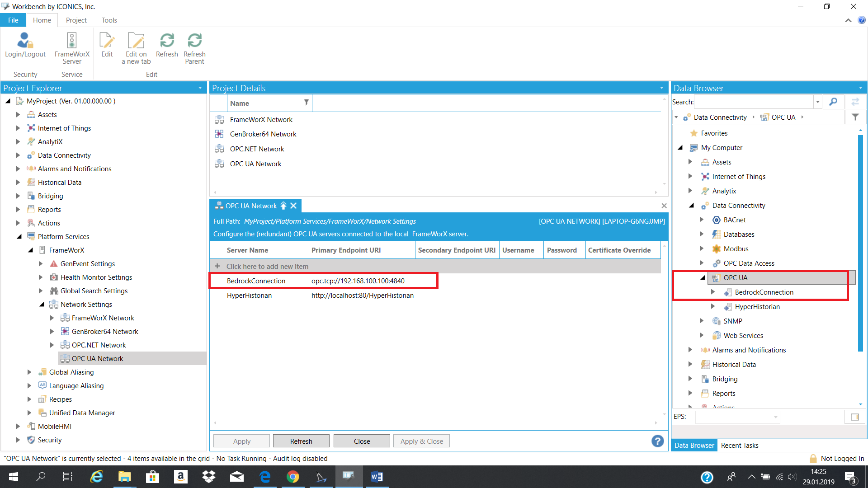The width and height of the screenshot is (868, 488).
Task: Close the details pane with the X
Action: tap(664, 206)
